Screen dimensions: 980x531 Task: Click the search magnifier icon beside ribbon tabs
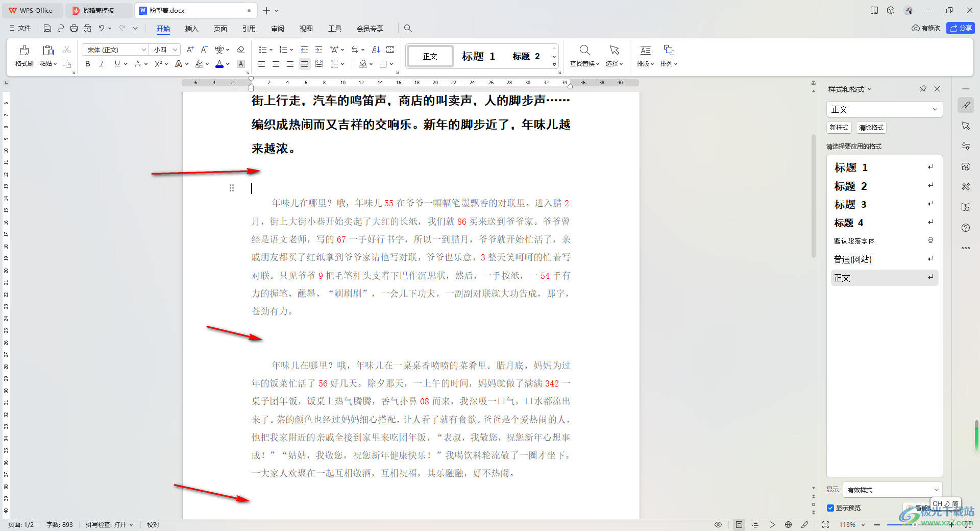pos(408,28)
